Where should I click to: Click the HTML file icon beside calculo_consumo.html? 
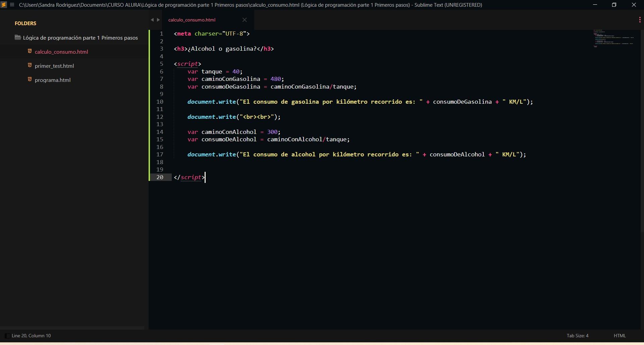30,51
